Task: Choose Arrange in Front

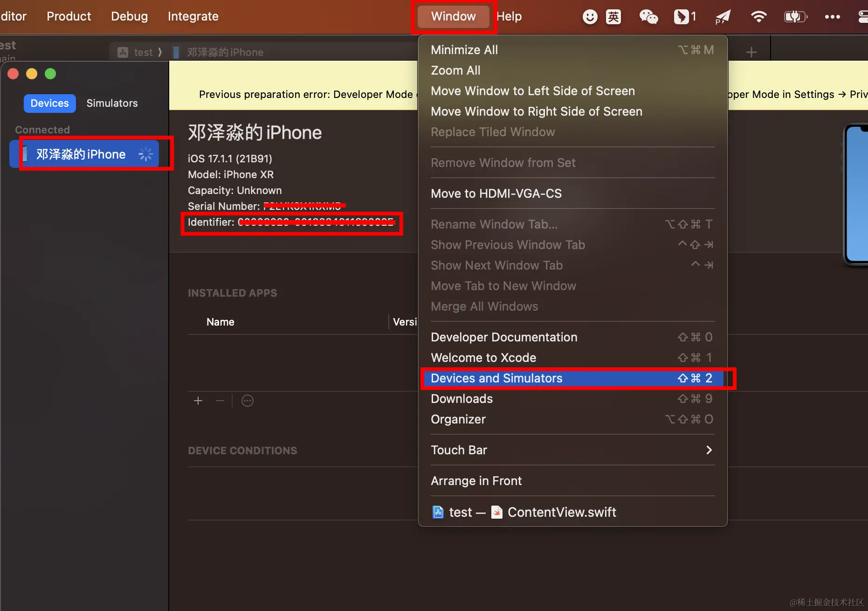Action: 572,481
